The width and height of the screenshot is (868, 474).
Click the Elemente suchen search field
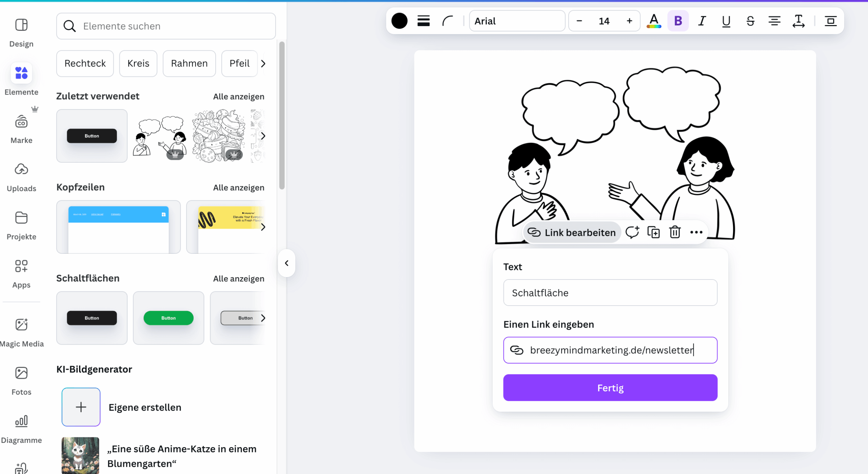pyautogui.click(x=166, y=26)
